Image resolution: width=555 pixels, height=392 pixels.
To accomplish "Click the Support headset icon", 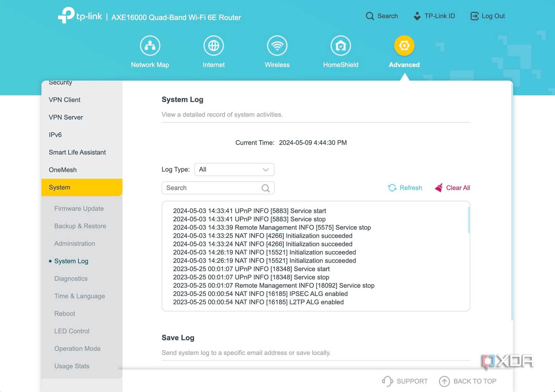I will [387, 381].
